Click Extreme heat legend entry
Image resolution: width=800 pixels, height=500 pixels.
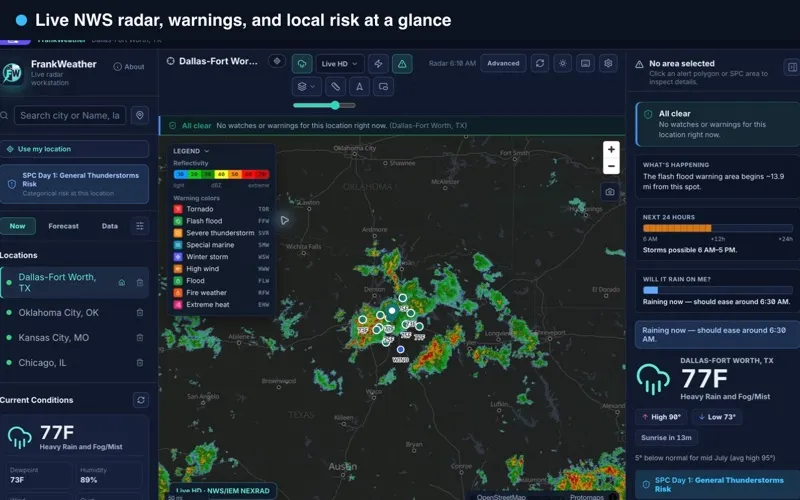[221, 305]
